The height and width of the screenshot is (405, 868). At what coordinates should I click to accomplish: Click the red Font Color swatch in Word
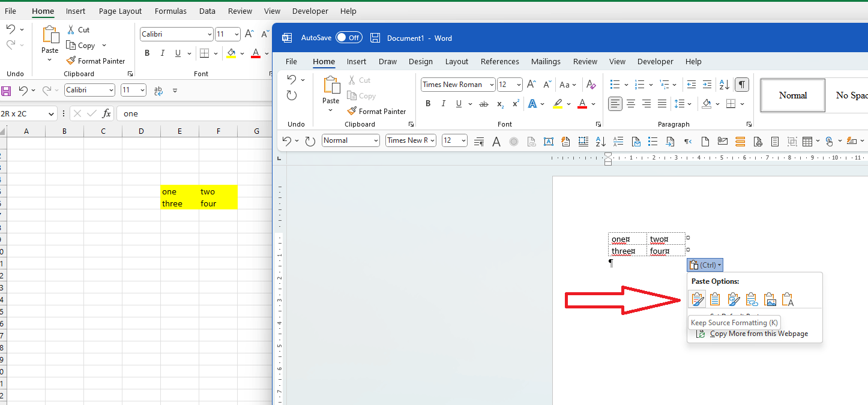click(581, 103)
